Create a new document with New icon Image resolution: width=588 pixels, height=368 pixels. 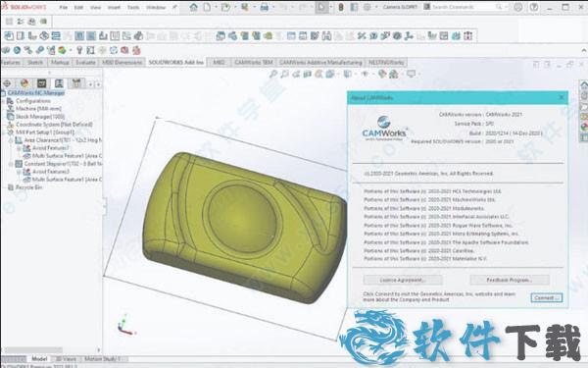(207, 7)
